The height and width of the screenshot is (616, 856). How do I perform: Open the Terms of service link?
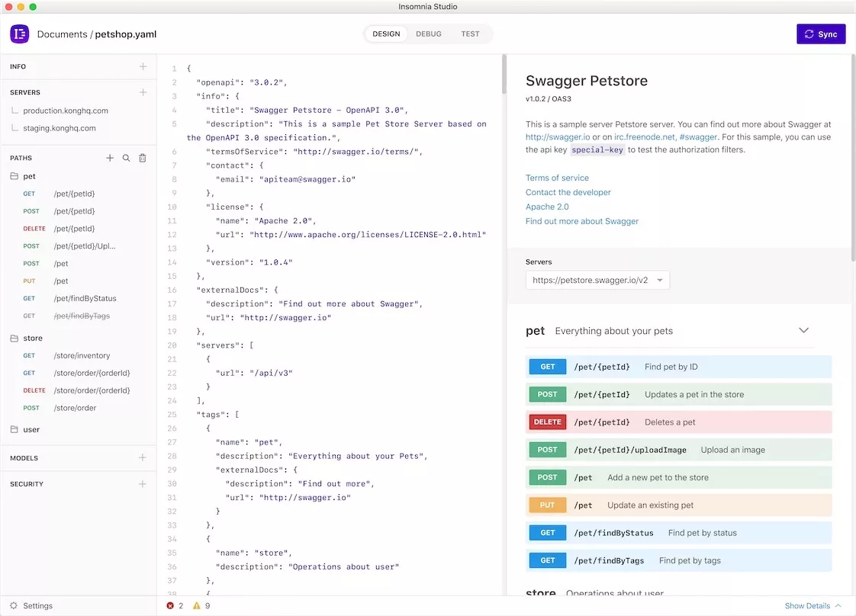[x=557, y=178]
